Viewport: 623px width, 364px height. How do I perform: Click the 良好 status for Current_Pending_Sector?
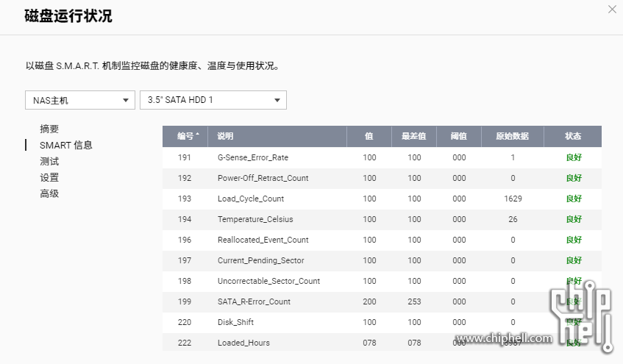[574, 260]
